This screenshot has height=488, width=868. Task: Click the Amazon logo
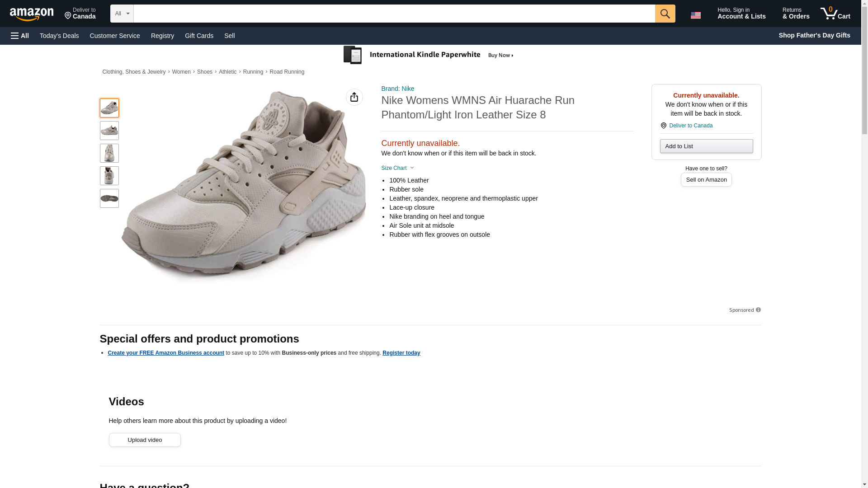point(32,14)
